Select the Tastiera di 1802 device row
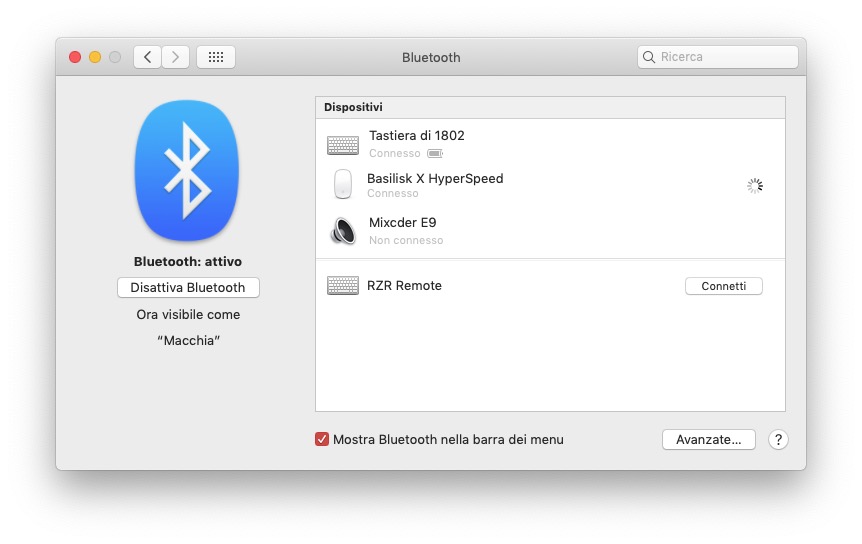Viewport: 862px width, 544px height. (550, 144)
